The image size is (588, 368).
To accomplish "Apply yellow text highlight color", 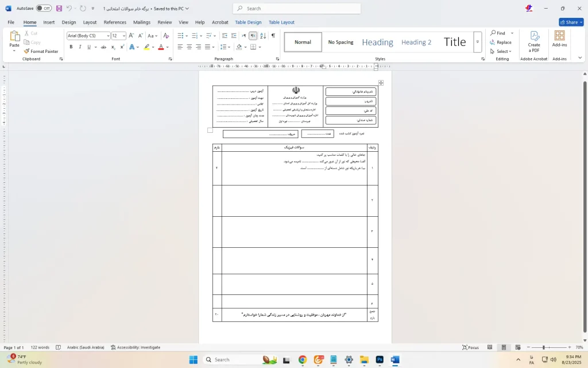I will (x=146, y=47).
